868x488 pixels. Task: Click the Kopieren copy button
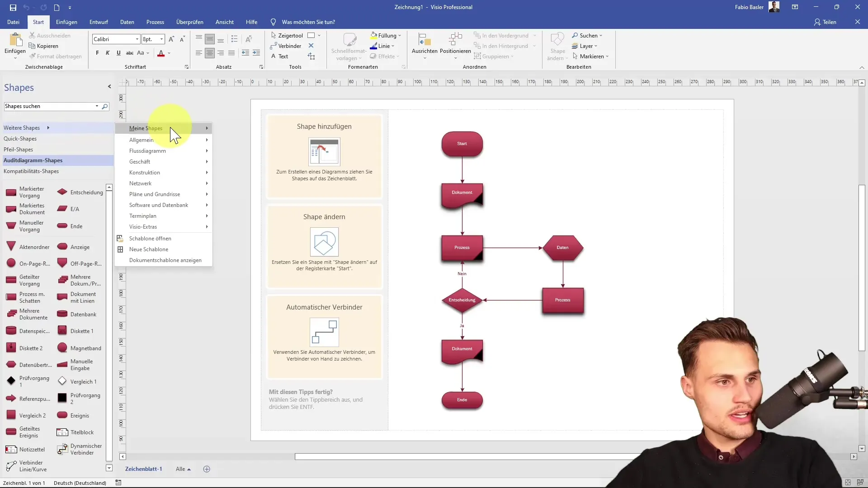43,46
